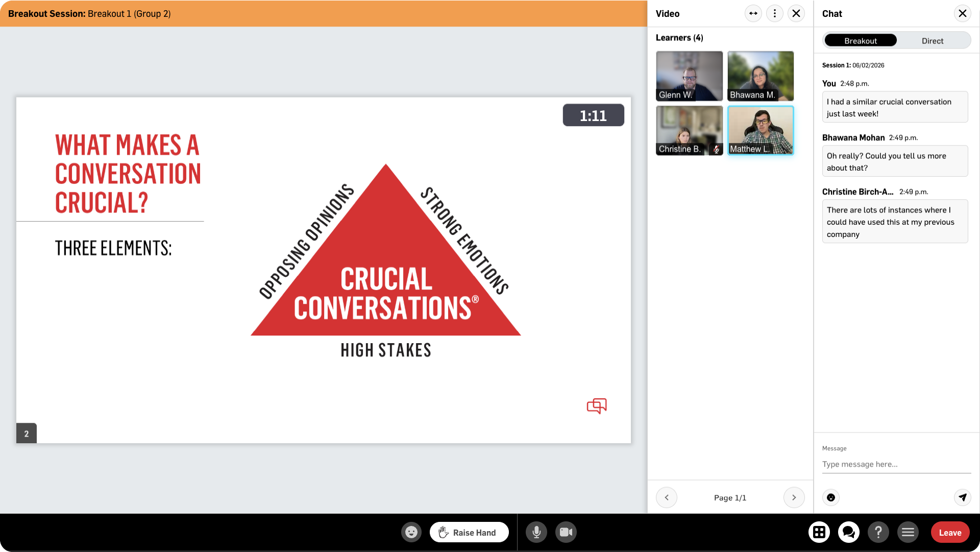Click the 'Christine Birch-A...' sender name
The image size is (980, 552).
pyautogui.click(x=858, y=192)
